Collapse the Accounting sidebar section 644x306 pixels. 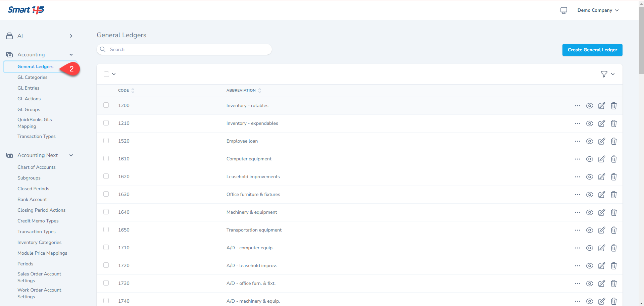(x=71, y=55)
